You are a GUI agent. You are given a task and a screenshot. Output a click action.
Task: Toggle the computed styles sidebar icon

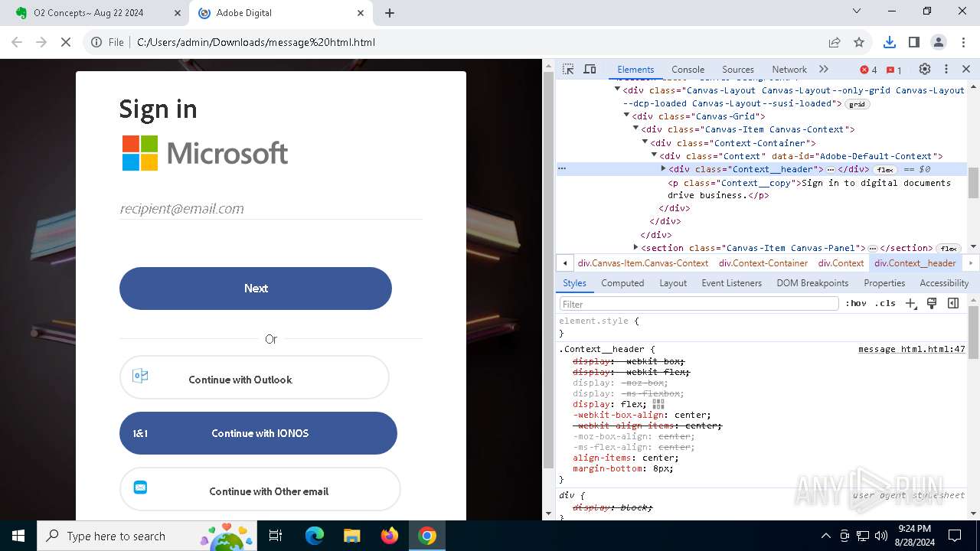pyautogui.click(x=953, y=304)
